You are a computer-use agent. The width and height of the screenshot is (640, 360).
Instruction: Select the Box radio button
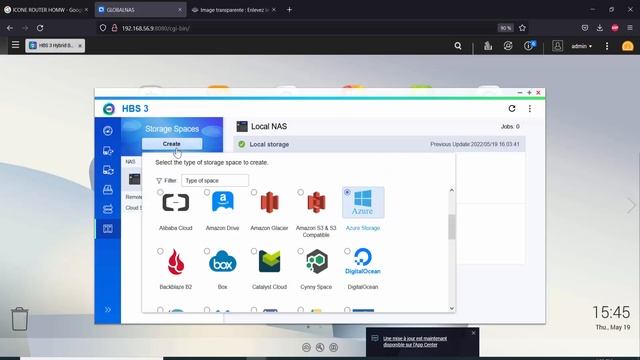[207, 251]
